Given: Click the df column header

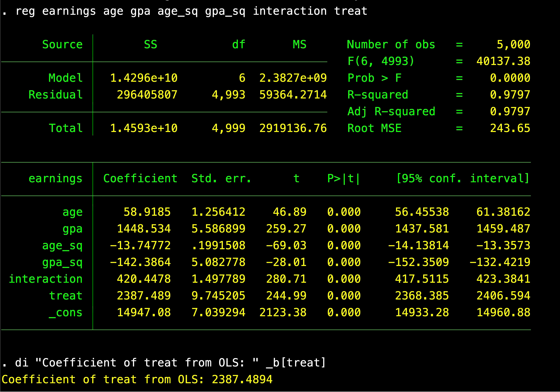Looking at the screenshot, I should (238, 45).
